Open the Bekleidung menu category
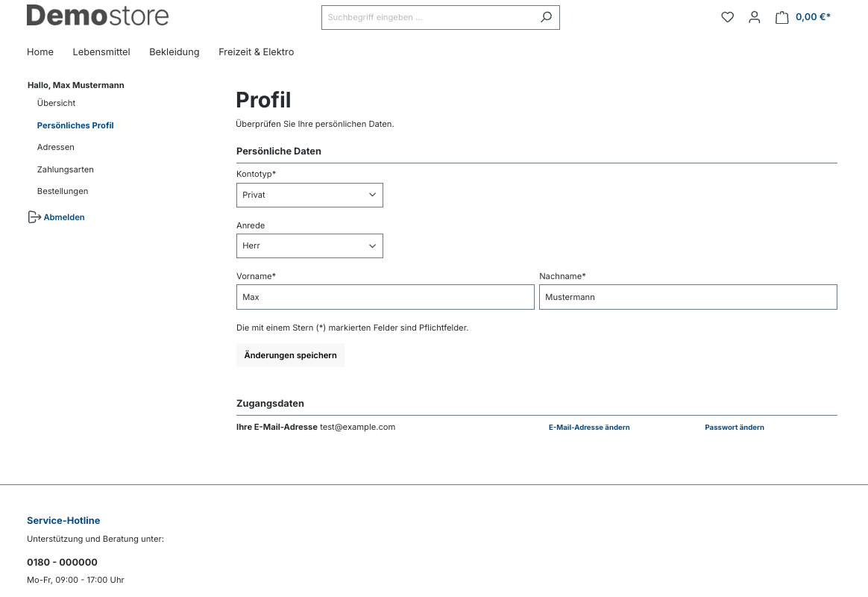The height and width of the screenshot is (597, 868). (x=174, y=52)
